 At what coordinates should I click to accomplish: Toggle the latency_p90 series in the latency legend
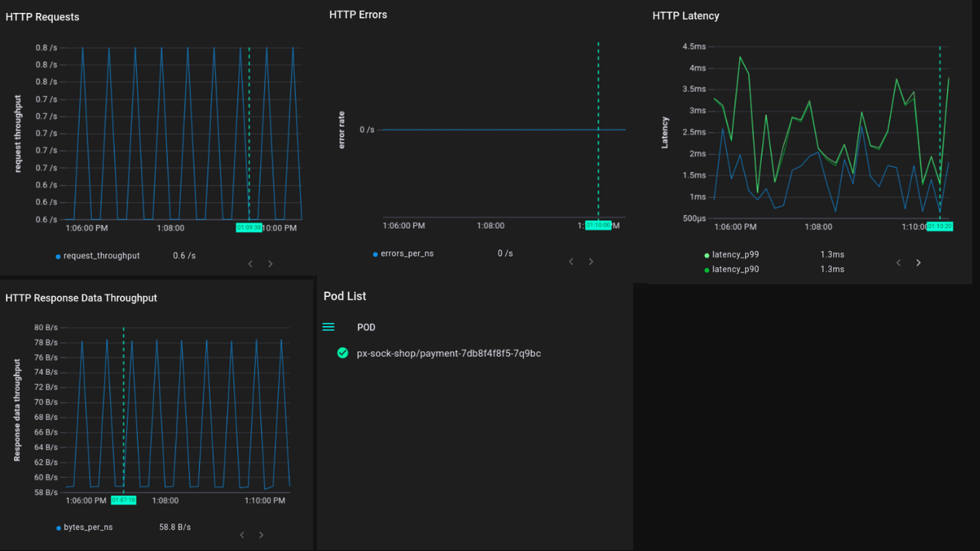(x=733, y=269)
